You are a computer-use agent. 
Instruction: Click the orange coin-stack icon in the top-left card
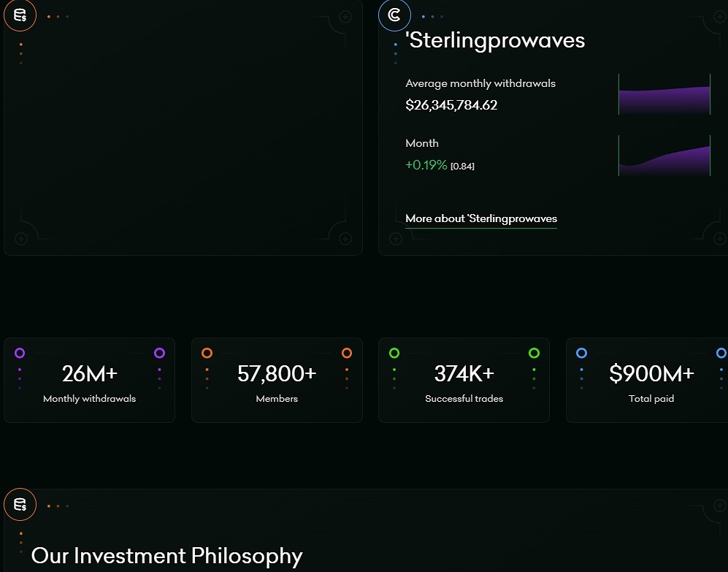[20, 15]
